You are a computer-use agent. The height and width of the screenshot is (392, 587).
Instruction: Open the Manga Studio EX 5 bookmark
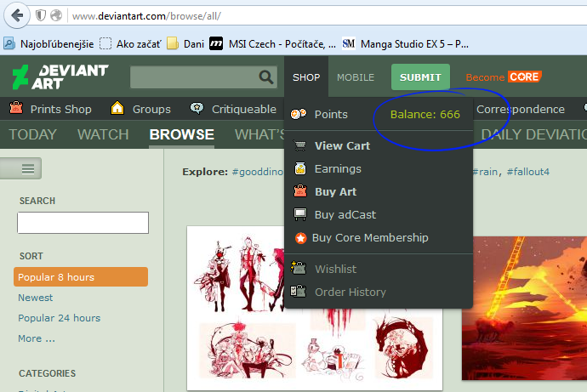[x=405, y=44]
